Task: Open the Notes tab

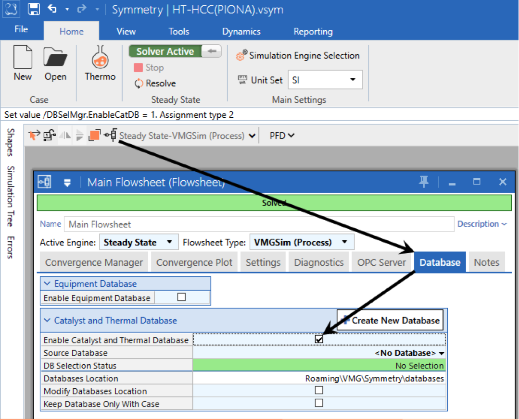Action: pyautogui.click(x=487, y=262)
